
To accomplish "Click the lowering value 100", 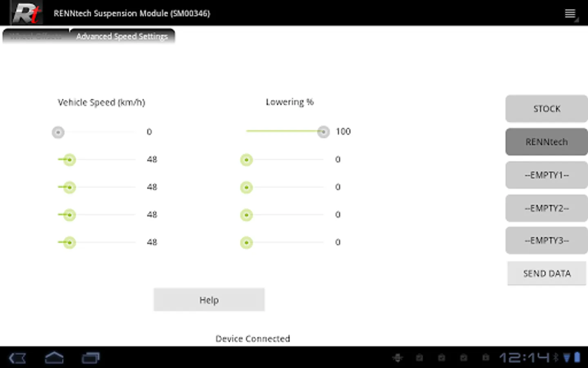I will [343, 131].
